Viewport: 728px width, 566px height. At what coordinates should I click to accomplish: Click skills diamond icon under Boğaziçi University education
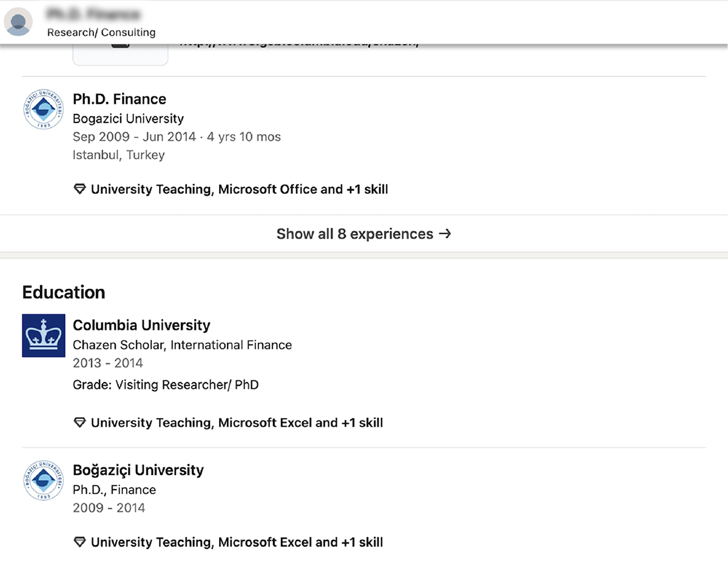pos(79,542)
